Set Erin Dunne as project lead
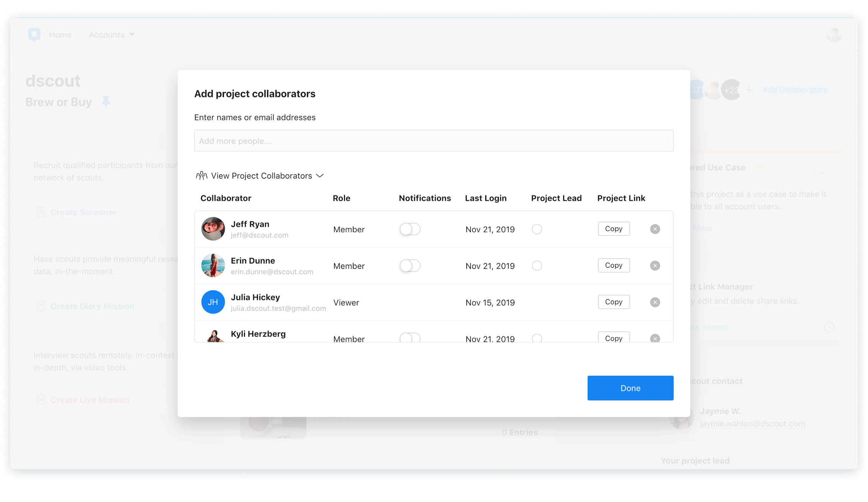The image size is (868, 502). 537,266
